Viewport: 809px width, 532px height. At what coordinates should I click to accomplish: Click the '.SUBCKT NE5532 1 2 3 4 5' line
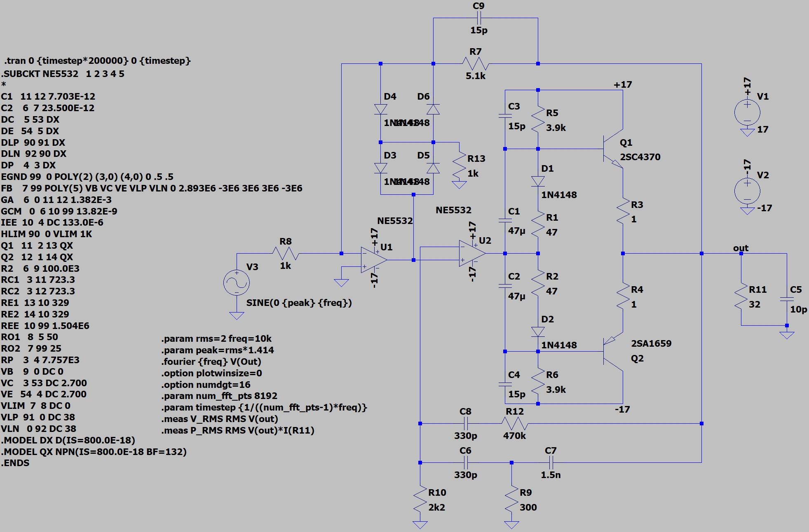click(x=63, y=74)
